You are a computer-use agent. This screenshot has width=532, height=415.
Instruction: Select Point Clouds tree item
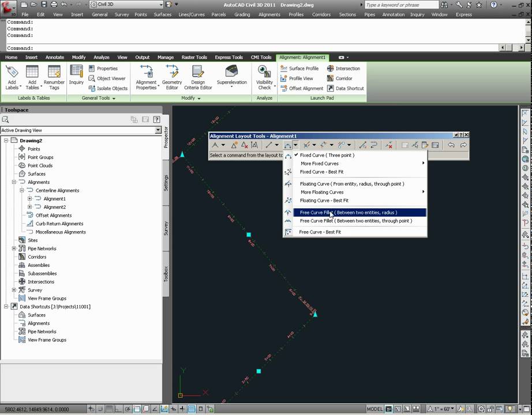coord(40,165)
